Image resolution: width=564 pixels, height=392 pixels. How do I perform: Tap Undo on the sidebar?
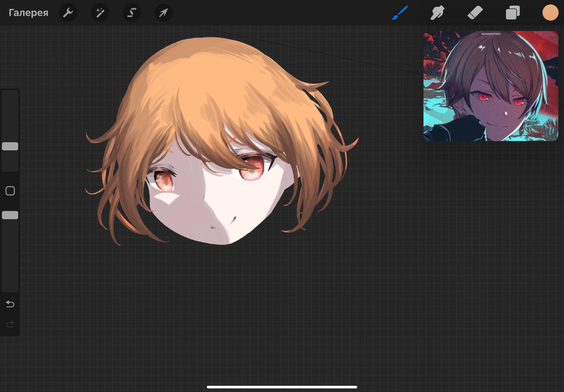pos(10,304)
